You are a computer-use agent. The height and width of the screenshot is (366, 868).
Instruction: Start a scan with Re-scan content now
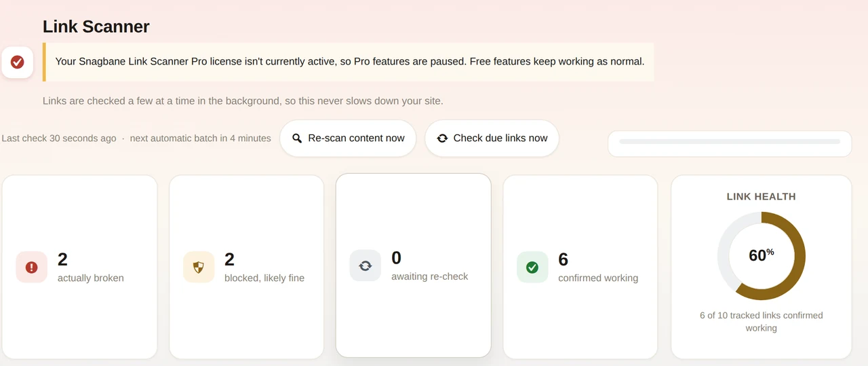click(x=348, y=139)
